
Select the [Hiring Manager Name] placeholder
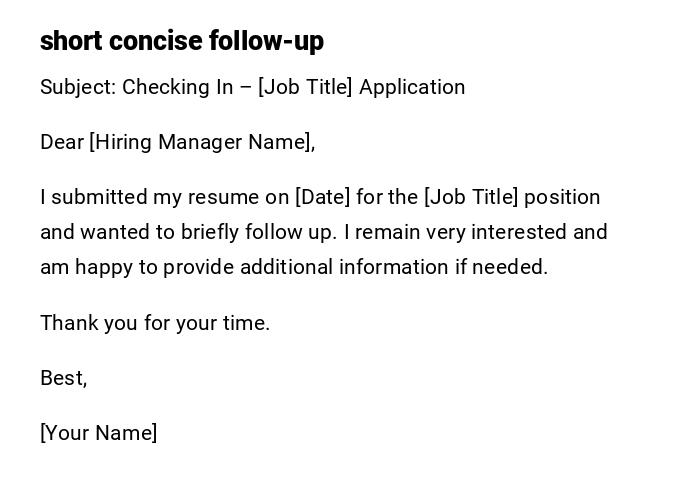tap(200, 142)
